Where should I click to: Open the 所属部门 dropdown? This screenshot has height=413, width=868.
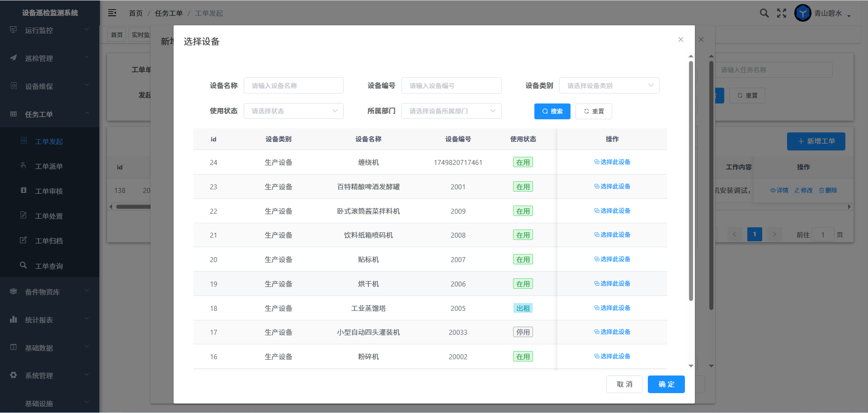click(451, 111)
